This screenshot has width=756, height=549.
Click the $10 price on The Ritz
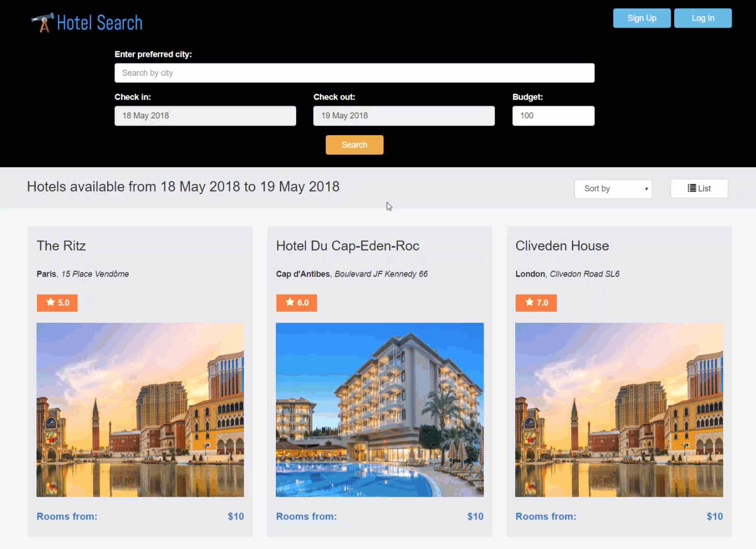pos(236,516)
